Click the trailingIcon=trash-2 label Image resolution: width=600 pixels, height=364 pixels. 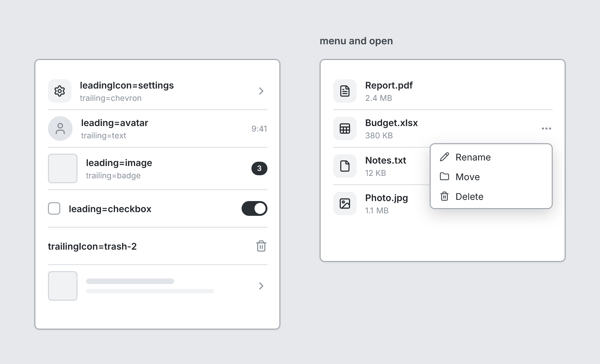[92, 246]
